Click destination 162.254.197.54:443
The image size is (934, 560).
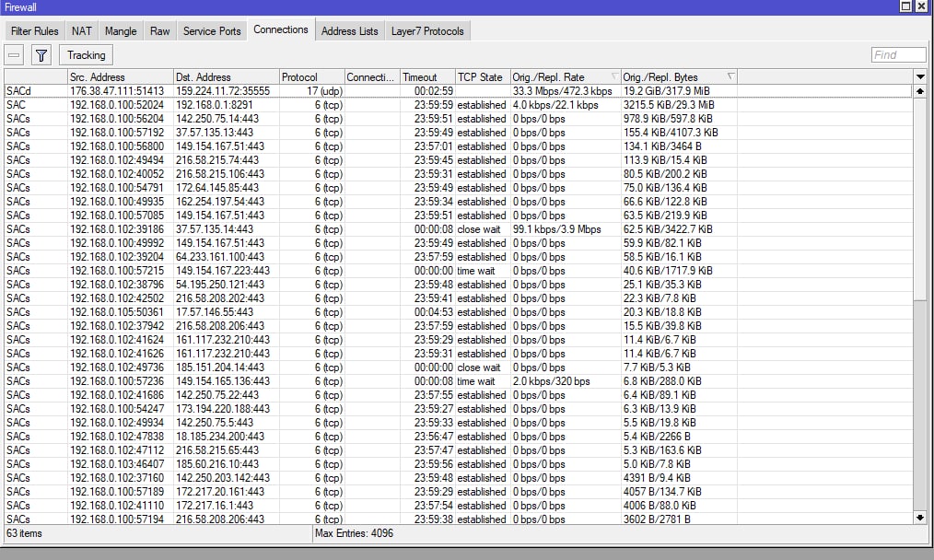220,202
